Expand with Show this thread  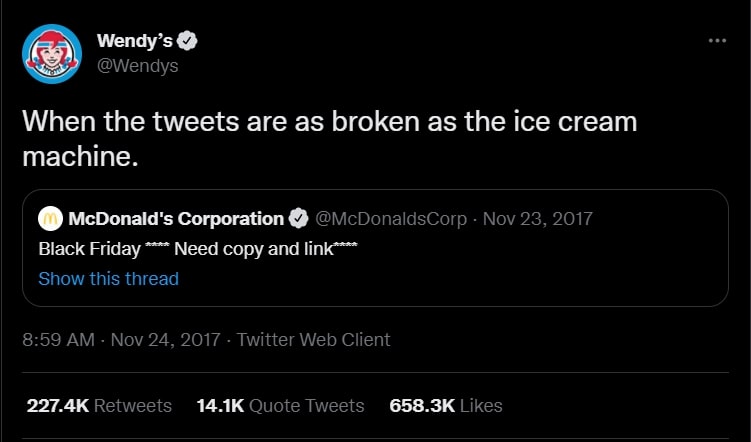108,279
